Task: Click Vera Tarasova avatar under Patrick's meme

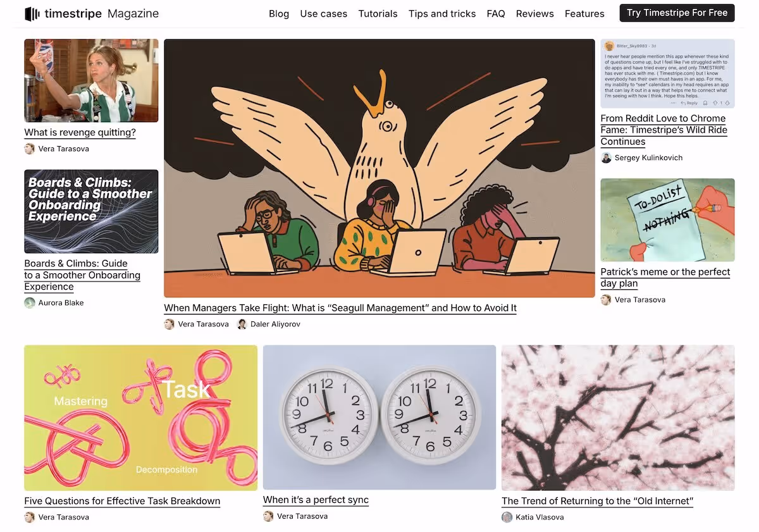Action: tap(606, 299)
